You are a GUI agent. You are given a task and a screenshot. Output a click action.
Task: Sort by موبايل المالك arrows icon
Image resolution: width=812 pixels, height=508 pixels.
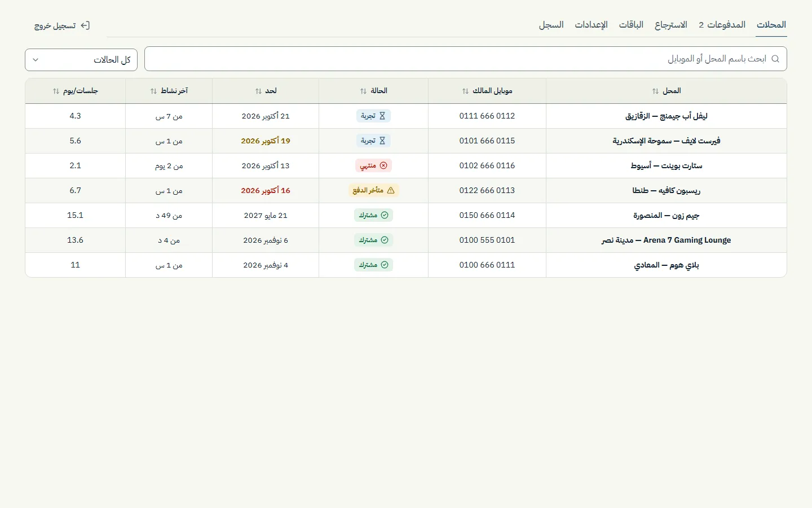(465, 91)
